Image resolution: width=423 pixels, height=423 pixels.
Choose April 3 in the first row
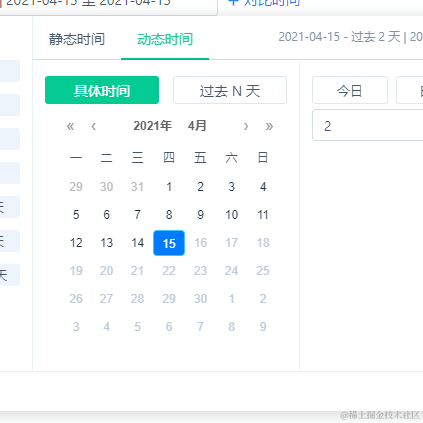[232, 187]
